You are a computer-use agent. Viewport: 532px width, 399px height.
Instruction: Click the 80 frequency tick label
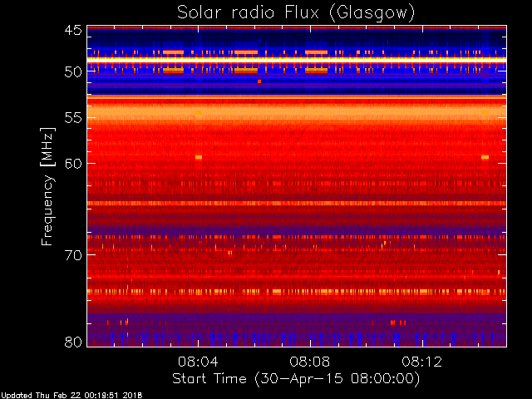point(73,342)
